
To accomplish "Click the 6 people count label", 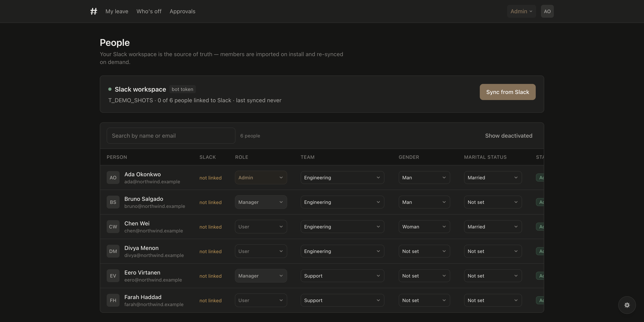I will [250, 136].
